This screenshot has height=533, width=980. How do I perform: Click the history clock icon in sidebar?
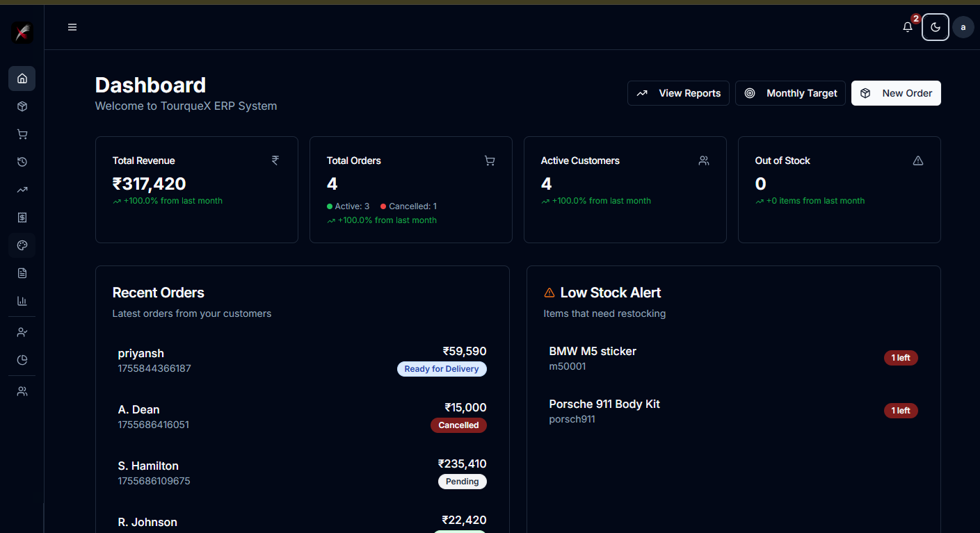coord(22,162)
